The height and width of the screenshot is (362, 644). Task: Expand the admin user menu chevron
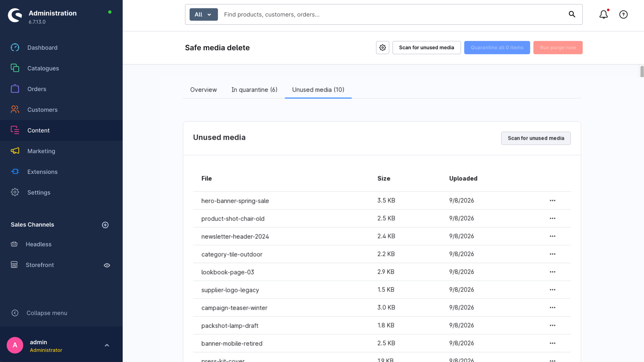click(x=107, y=345)
